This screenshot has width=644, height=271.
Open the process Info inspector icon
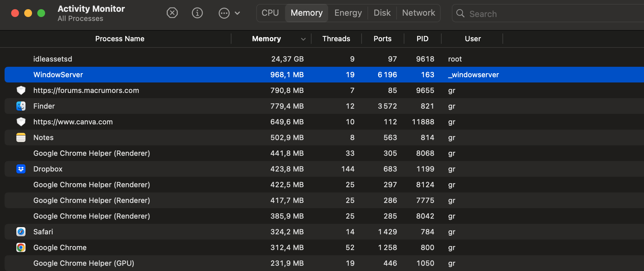click(x=197, y=13)
